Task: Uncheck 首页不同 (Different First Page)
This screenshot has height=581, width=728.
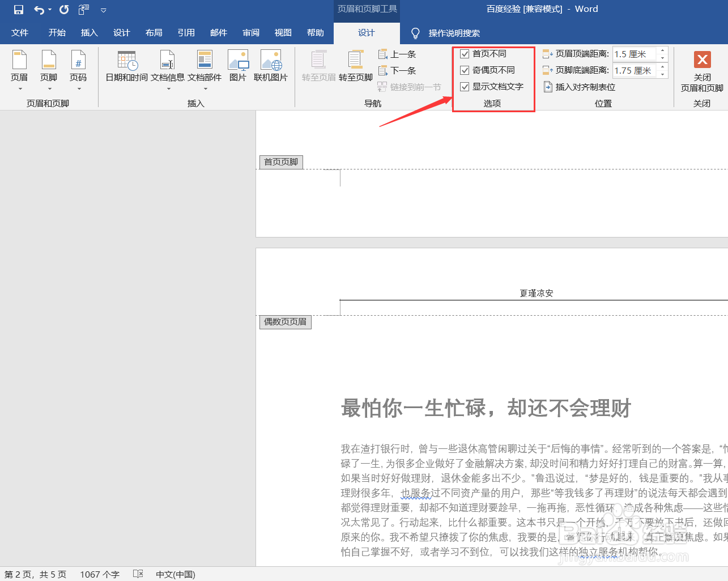Action: pos(465,53)
